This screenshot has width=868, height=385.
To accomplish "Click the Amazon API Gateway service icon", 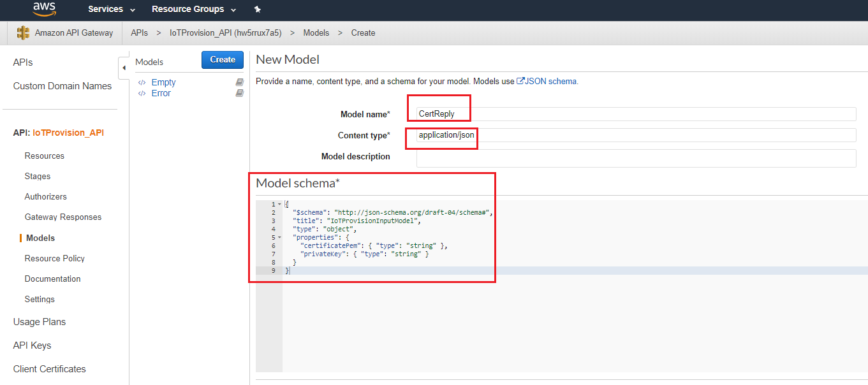I will point(24,33).
